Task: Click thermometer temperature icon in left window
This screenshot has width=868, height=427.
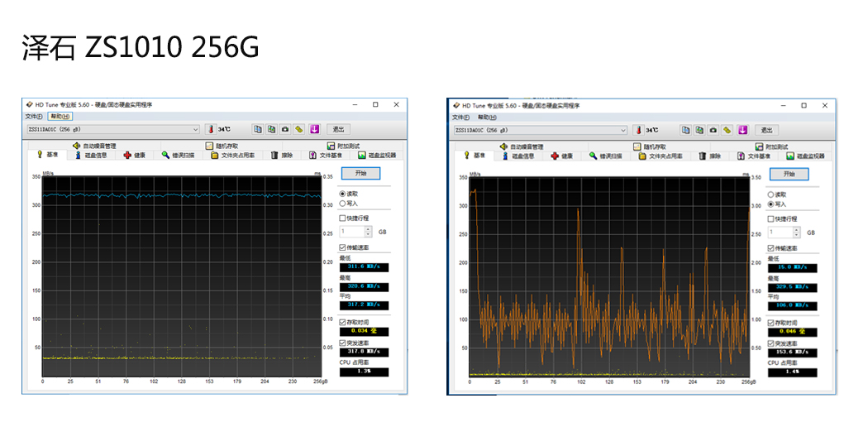Action: pyautogui.click(x=210, y=129)
